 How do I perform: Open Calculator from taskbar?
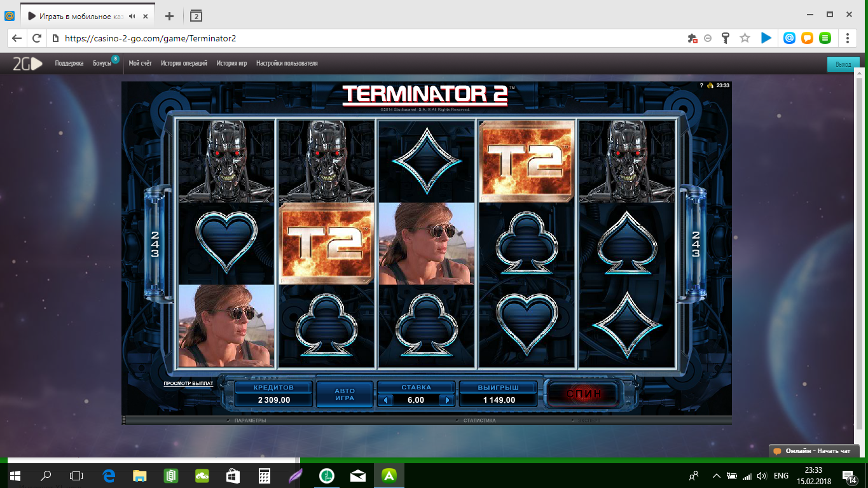(x=265, y=475)
